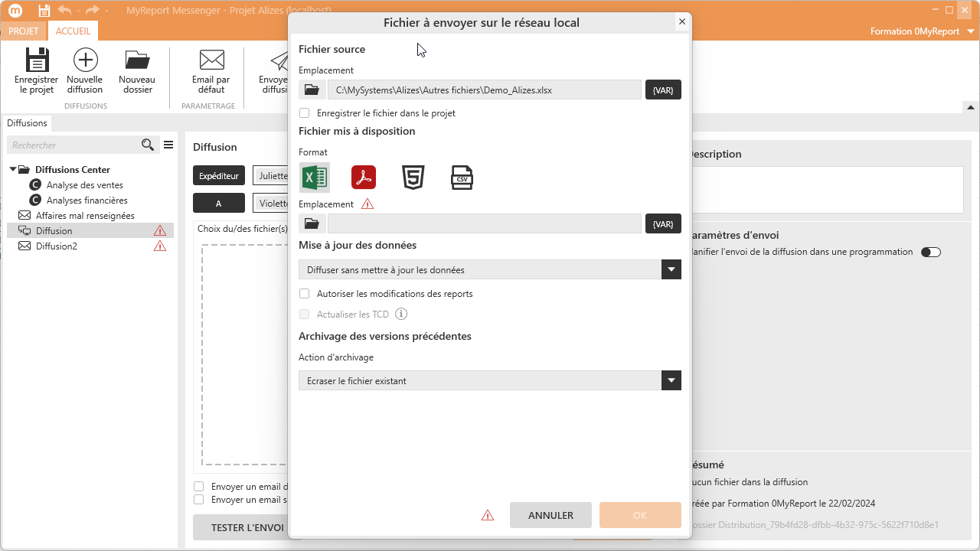This screenshot has width=980, height=551.
Task: Switch to the PROJET tab
Action: pos(24,31)
